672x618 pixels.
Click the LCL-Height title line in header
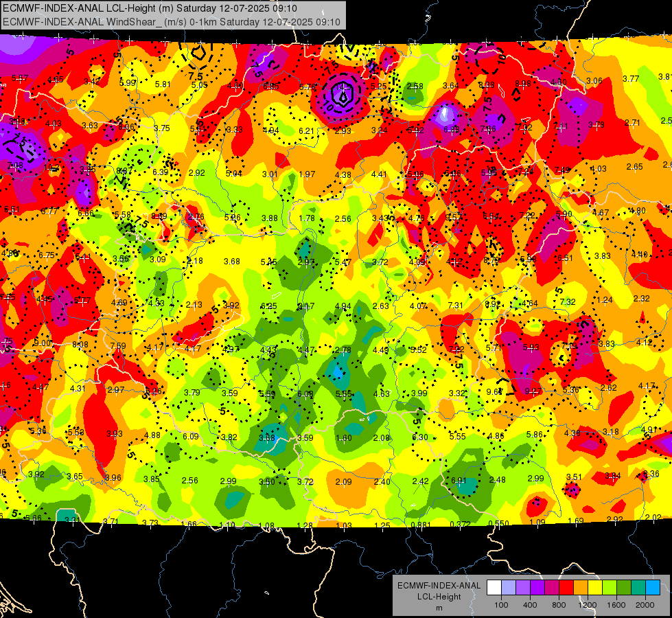pyautogui.click(x=150, y=8)
